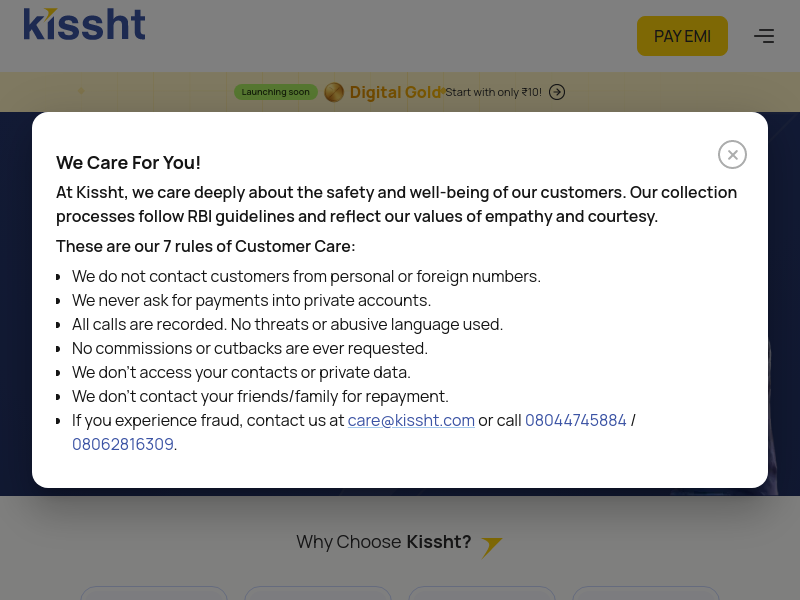
Task: Click the Digital Gold coin icon
Action: click(334, 92)
